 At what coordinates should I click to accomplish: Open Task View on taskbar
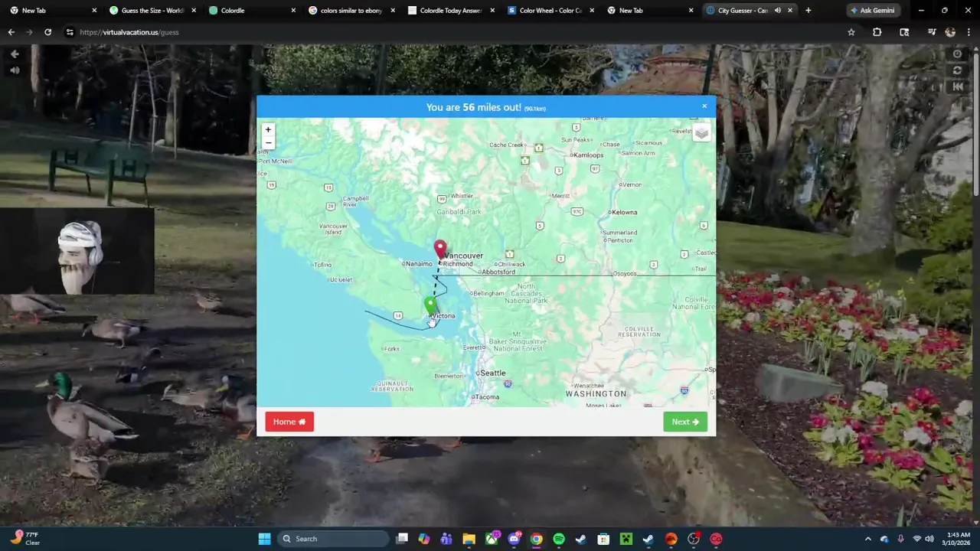[402, 539]
